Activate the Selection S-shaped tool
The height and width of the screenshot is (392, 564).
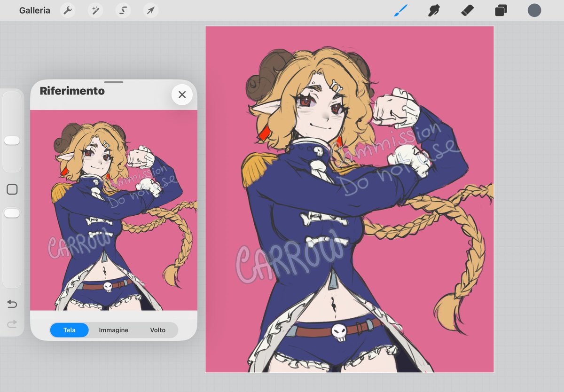123,10
